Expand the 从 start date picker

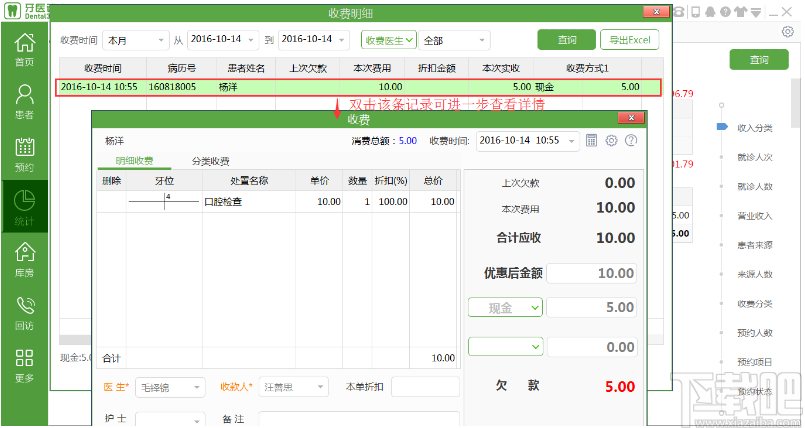251,40
